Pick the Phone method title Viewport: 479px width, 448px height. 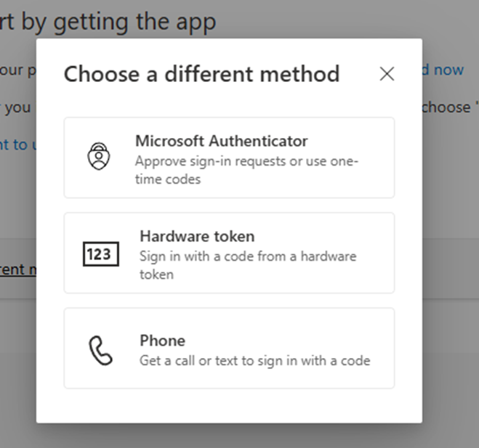pyautogui.click(x=162, y=340)
